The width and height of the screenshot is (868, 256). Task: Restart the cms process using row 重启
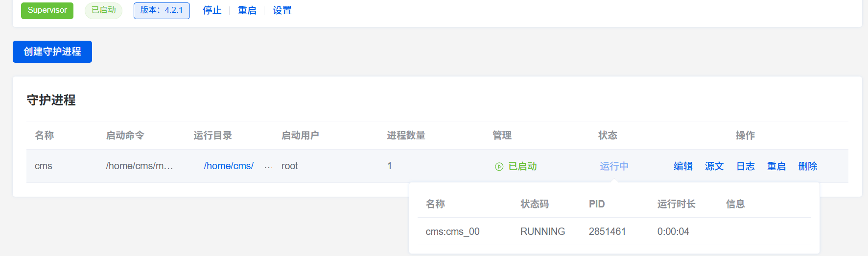coord(776,166)
